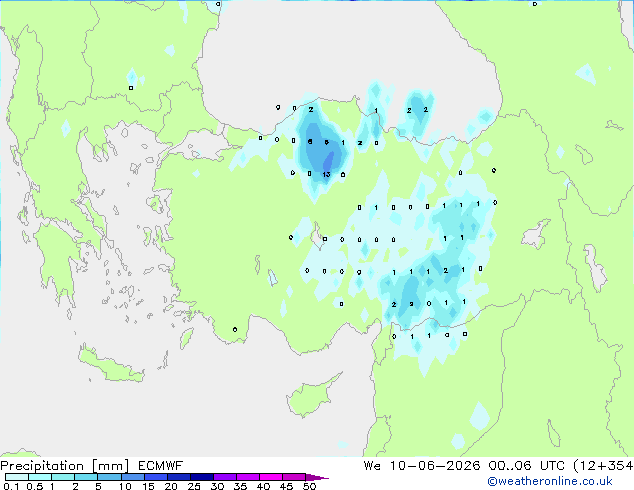Click the 25–30 mm dark navy swatch
634x490 pixels.
pyautogui.click(x=201, y=477)
